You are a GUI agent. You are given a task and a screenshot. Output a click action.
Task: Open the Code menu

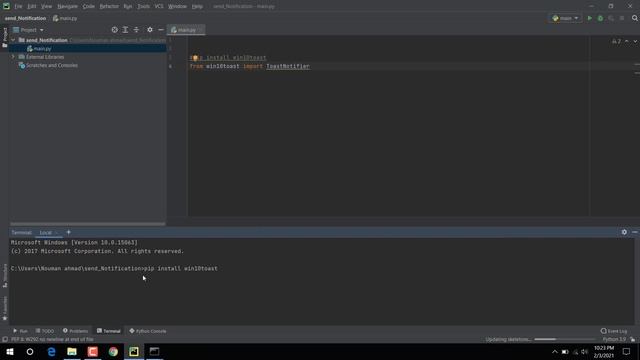pyautogui.click(x=89, y=7)
